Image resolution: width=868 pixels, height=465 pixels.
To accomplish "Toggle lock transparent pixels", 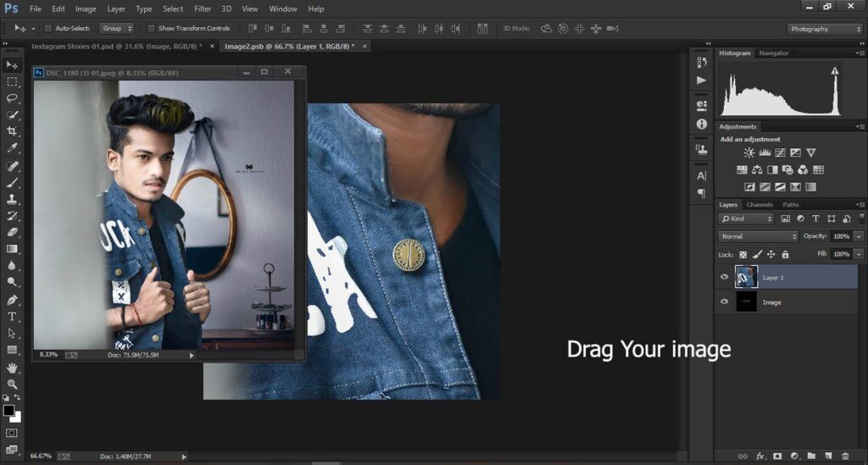I will [743, 254].
